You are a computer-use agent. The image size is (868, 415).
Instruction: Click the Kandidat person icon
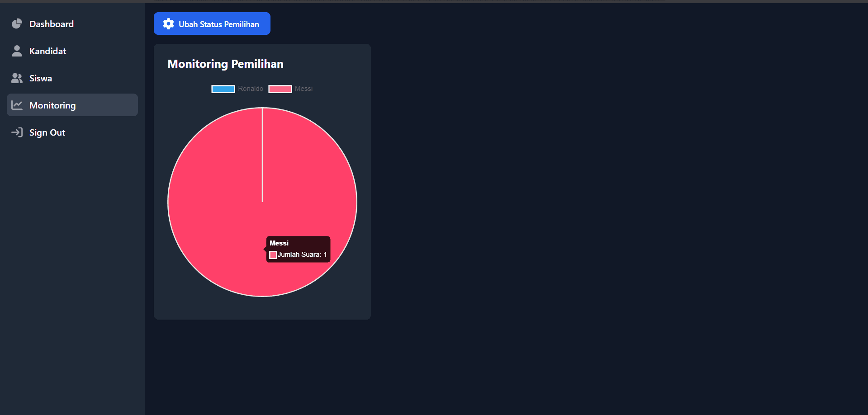click(x=17, y=51)
